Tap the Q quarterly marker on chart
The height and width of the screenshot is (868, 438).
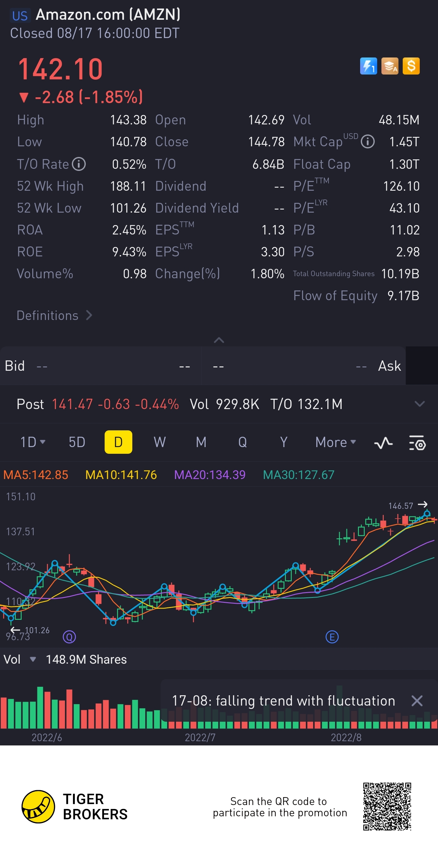69,637
